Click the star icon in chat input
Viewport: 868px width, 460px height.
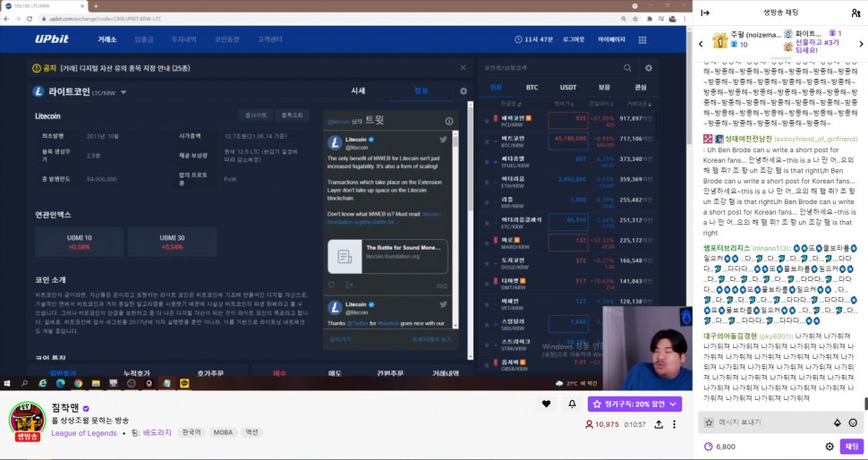[709, 422]
